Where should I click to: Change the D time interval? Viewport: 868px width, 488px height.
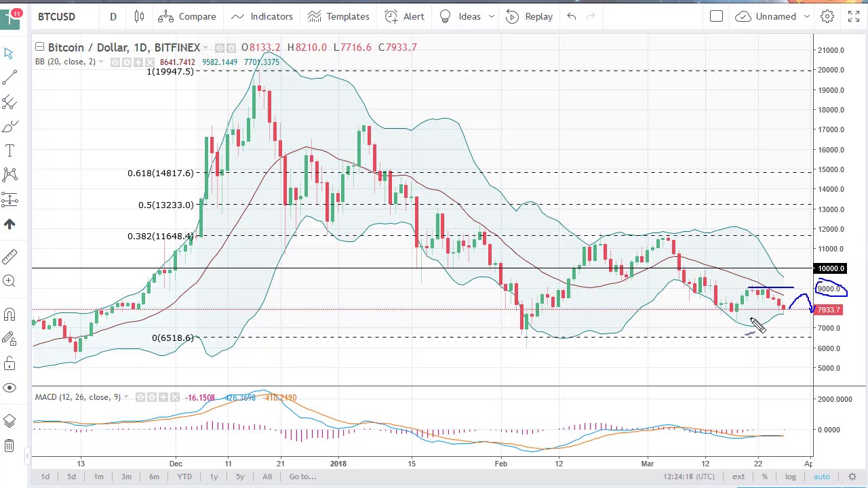[113, 16]
